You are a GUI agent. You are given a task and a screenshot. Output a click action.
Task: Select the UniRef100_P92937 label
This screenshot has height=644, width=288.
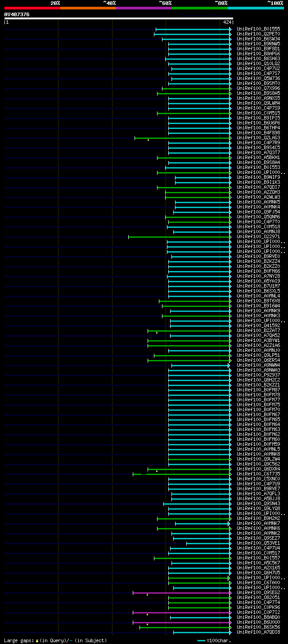(258, 375)
